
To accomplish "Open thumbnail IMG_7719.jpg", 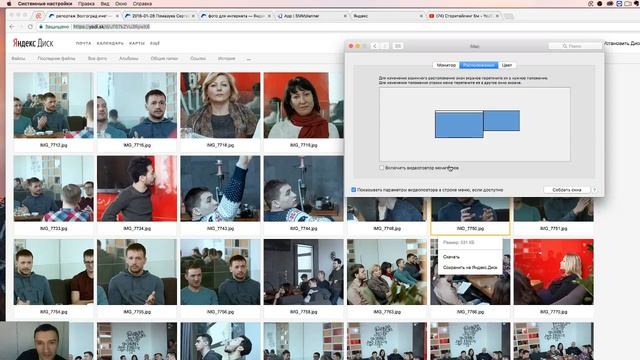I will [x=303, y=105].
